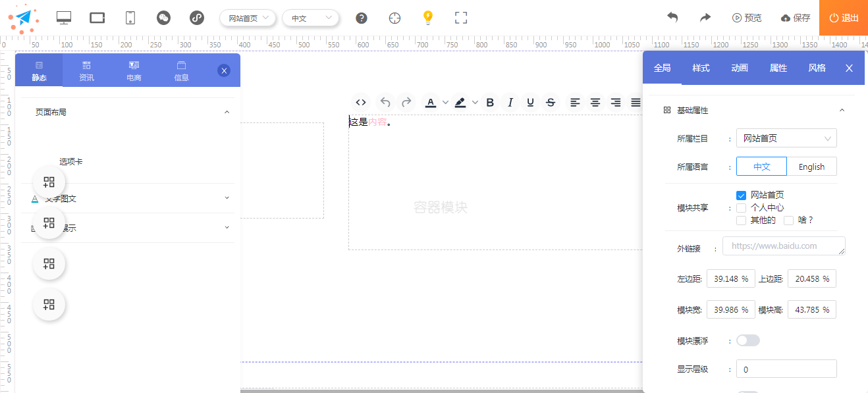The image size is (868, 393).
Task: Apply strikethrough to text
Action: click(x=551, y=102)
